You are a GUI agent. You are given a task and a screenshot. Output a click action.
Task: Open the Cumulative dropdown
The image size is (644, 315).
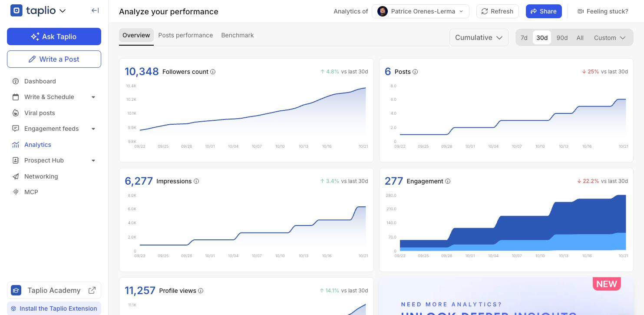tap(479, 37)
